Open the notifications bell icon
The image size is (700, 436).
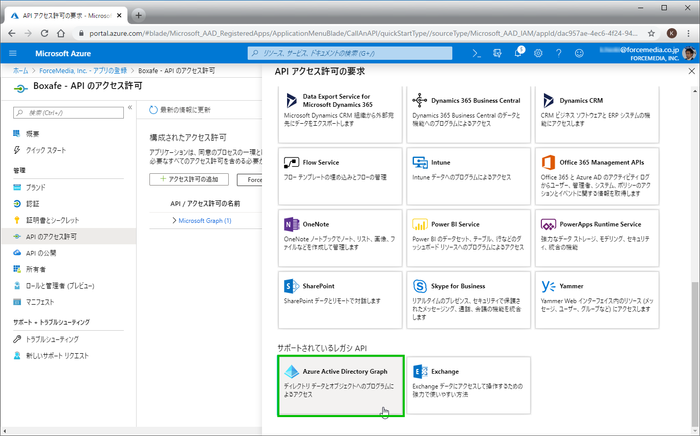pyautogui.click(x=518, y=53)
